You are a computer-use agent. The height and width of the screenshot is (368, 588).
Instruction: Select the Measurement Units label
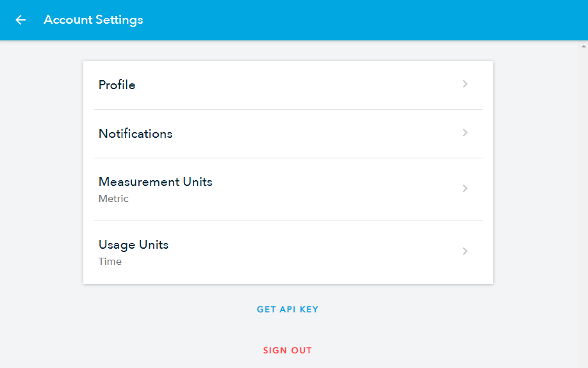156,181
